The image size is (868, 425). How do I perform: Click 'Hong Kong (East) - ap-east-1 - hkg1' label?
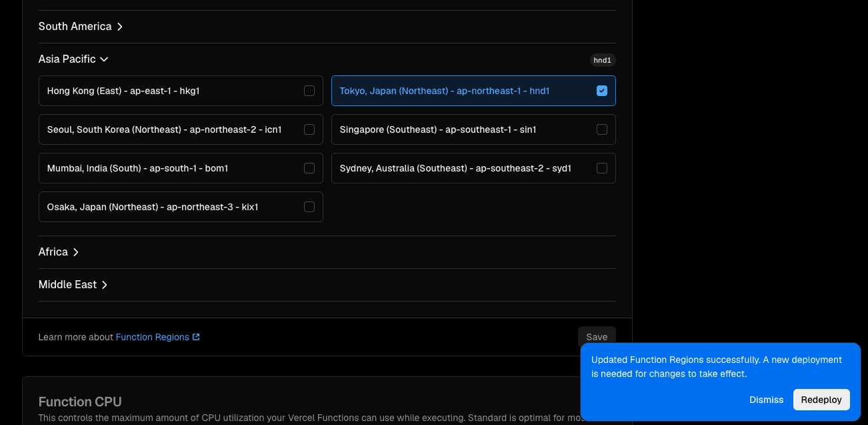click(123, 91)
